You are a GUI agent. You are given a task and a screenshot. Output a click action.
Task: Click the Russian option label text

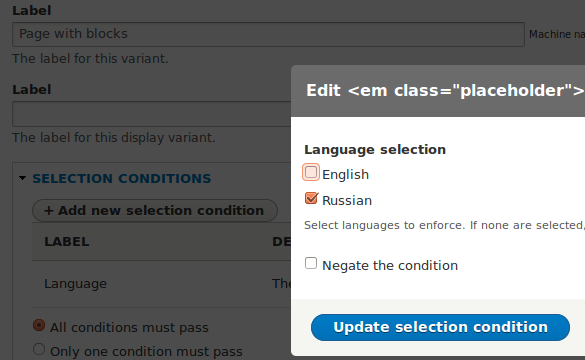pyautogui.click(x=347, y=201)
